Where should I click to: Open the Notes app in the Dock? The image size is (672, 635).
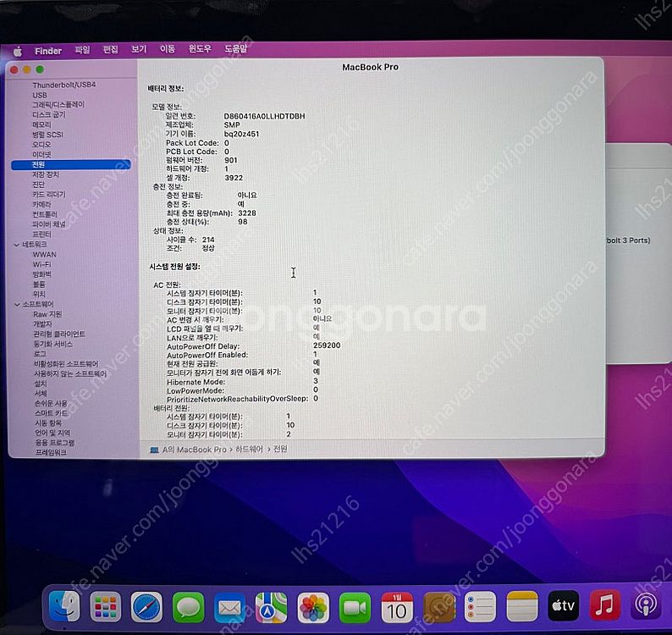(521, 606)
